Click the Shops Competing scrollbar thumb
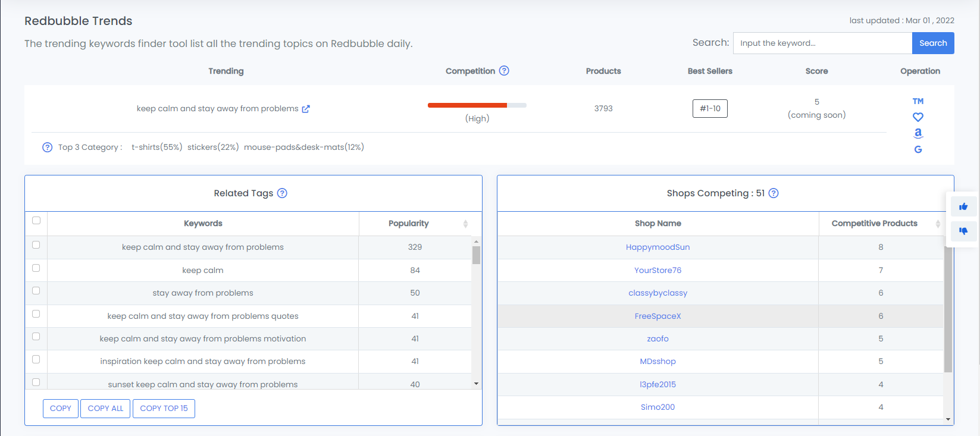 pos(948,309)
